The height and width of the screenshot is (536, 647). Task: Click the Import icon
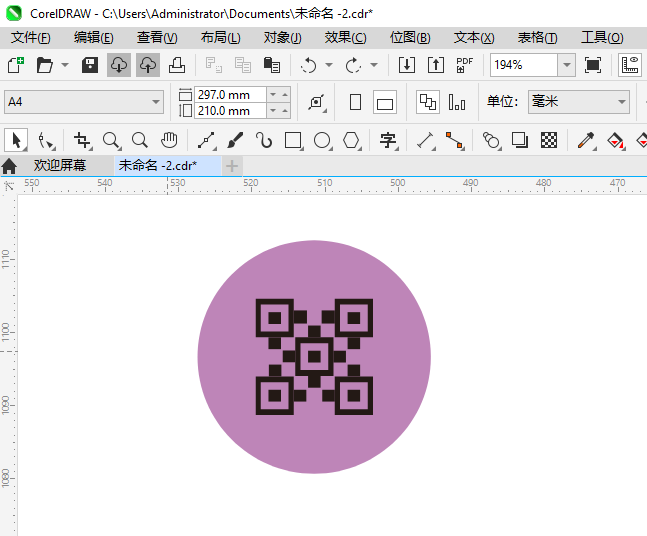(x=407, y=65)
